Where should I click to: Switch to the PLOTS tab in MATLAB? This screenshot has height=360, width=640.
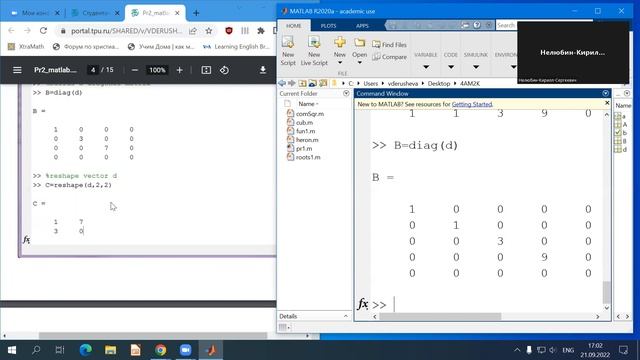point(328,25)
